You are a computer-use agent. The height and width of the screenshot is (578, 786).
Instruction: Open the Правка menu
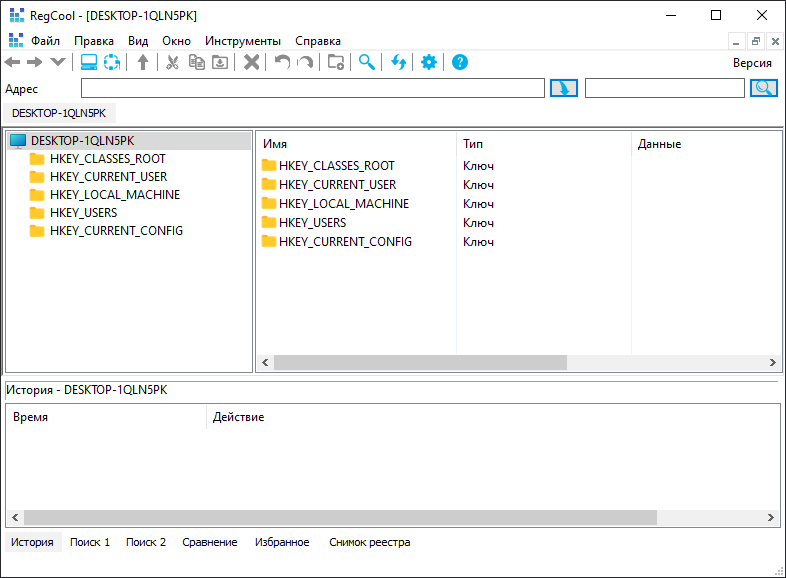94,41
